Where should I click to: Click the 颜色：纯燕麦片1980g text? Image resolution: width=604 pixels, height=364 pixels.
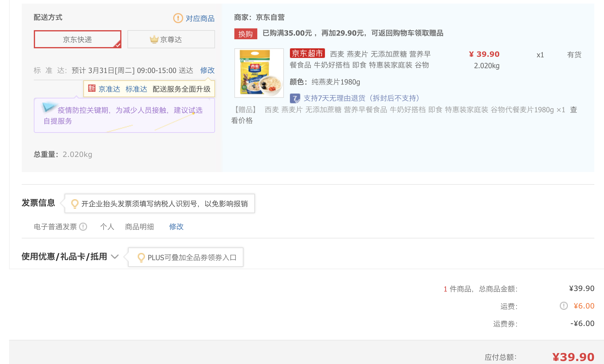pos(325,82)
